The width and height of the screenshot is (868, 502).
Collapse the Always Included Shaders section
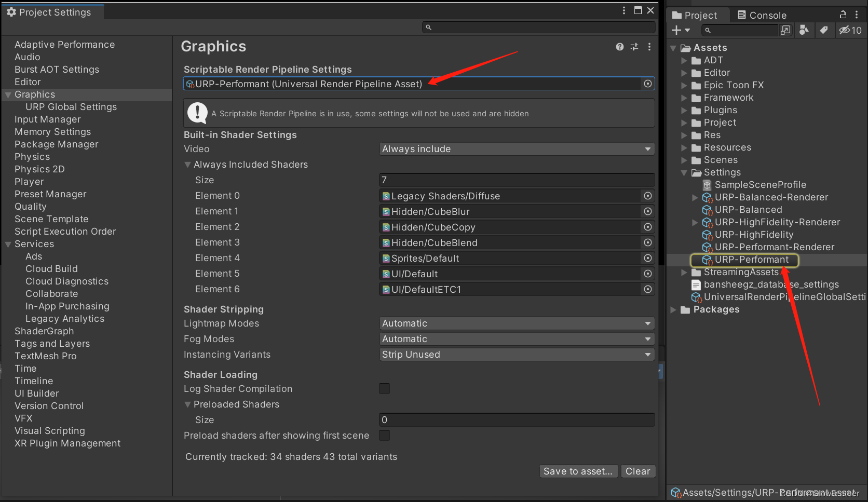pos(188,165)
